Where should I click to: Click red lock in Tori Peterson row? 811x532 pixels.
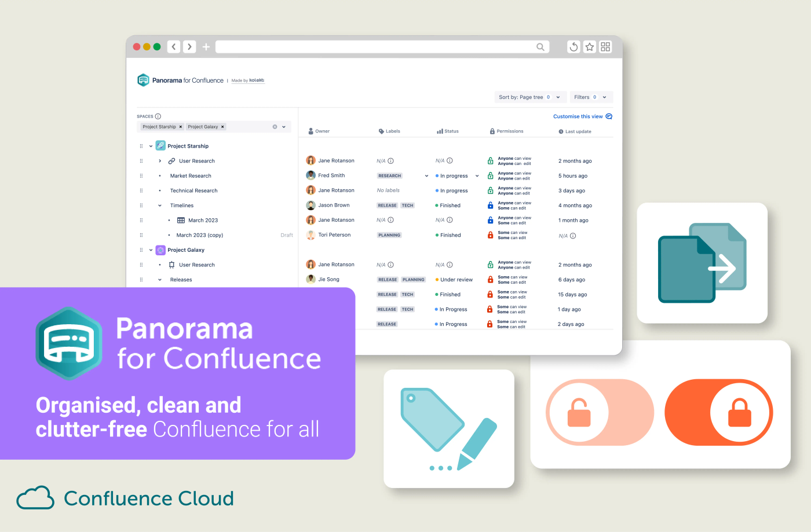(490, 235)
